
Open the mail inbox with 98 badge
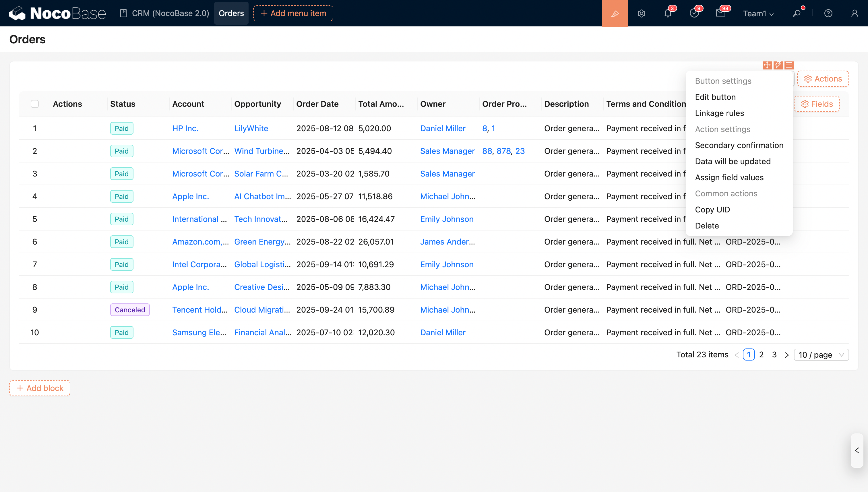click(x=720, y=13)
